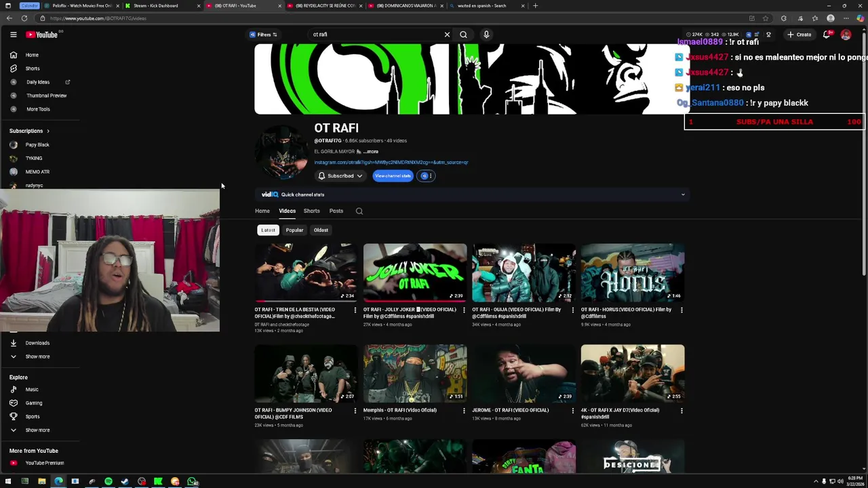Screen dimensions: 868x488
Task: Expand vidIQ Quick channel stats panel
Action: point(683,195)
